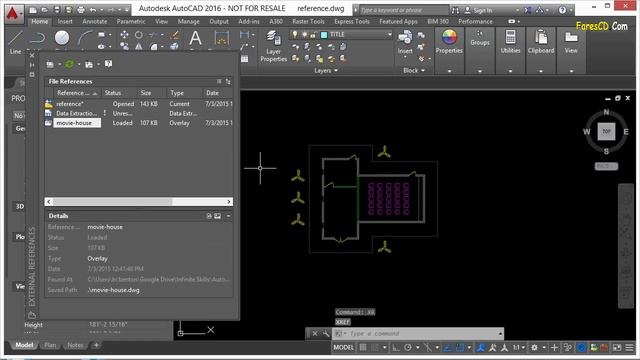This screenshot has width=640, height=360.
Task: Click Refresh in External References palette
Action: click(69, 64)
